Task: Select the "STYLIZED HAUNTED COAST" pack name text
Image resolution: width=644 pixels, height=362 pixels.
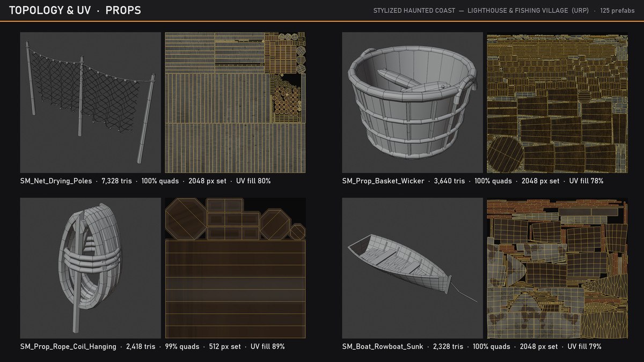Action: pos(413,11)
